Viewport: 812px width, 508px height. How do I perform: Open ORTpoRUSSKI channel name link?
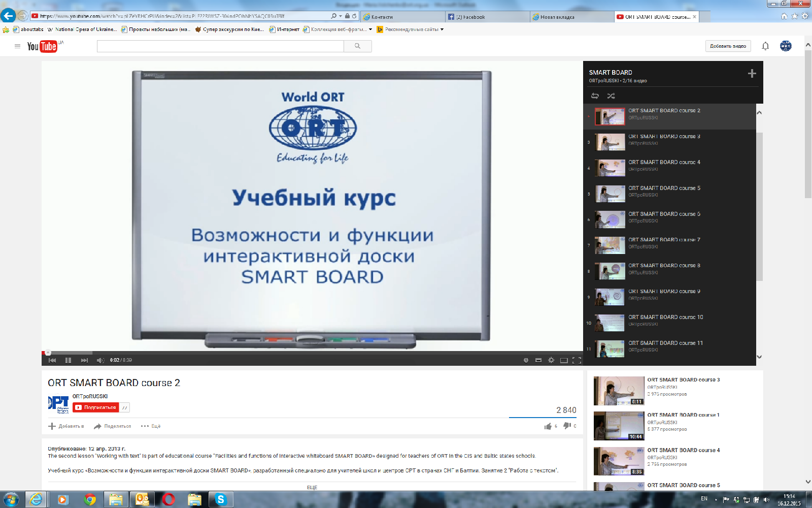90,396
